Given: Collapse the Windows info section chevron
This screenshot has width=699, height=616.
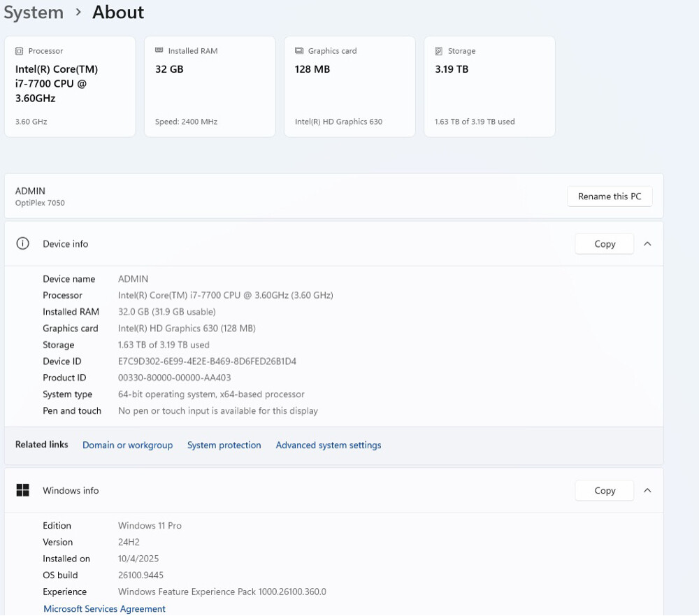Looking at the screenshot, I should point(648,490).
